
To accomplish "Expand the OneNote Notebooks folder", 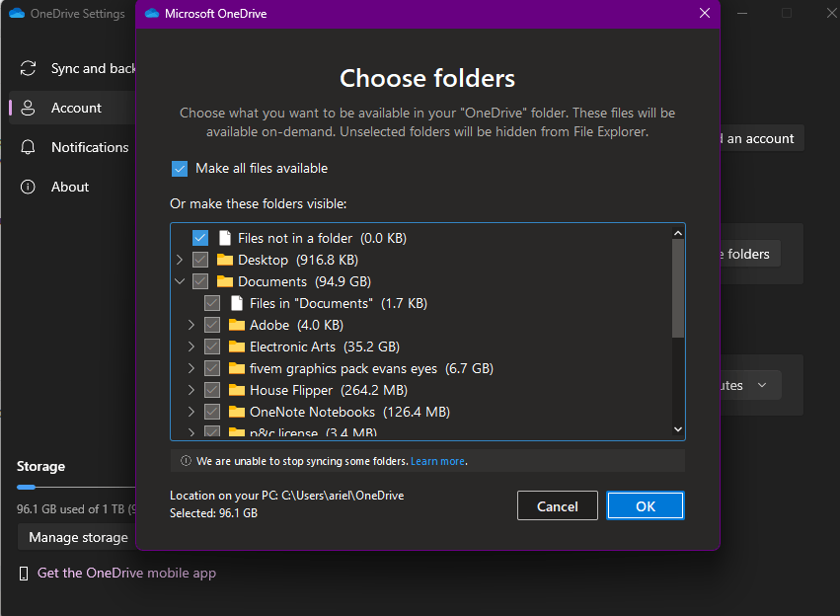I will [x=191, y=412].
